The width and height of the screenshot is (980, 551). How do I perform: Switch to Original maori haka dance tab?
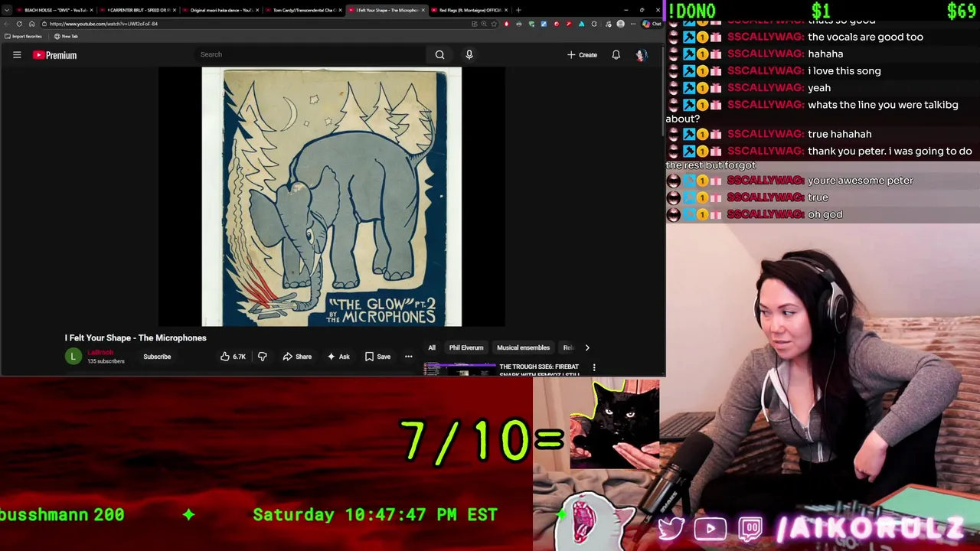click(x=221, y=10)
